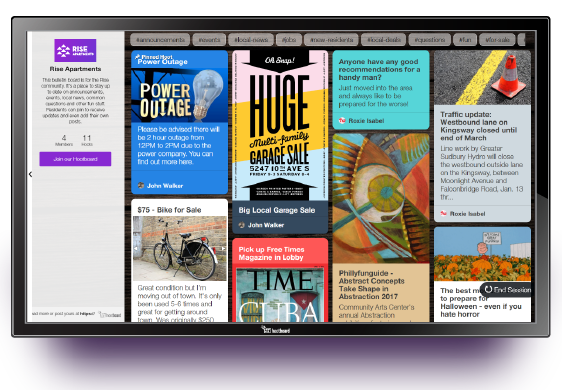Collapse the sidebar with the left chevron
Screen dimensions: 562x390
tap(30, 174)
